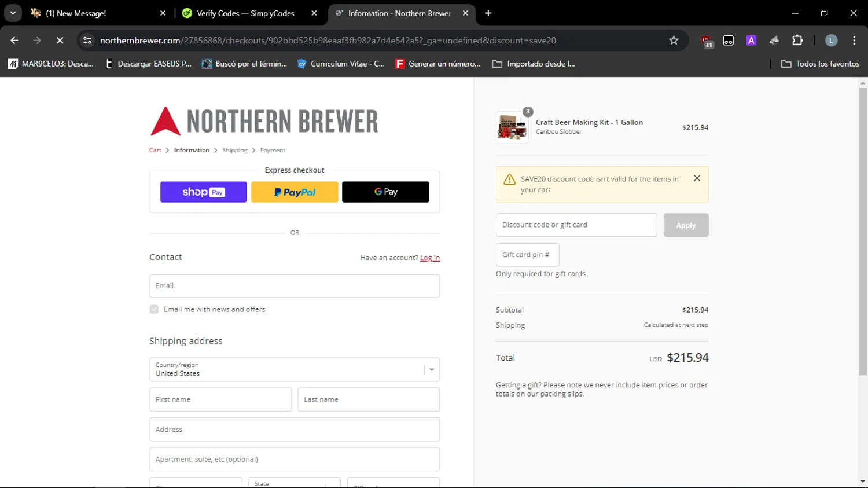Image resolution: width=868 pixels, height=488 pixels.
Task: Close the Verify Codes — SimplyCodes tab
Action: click(x=314, y=13)
